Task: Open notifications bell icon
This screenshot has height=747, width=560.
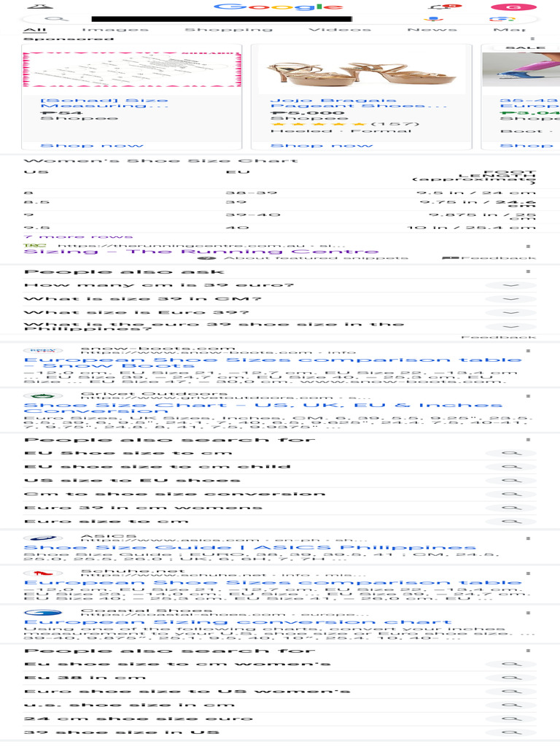Action: click(x=437, y=7)
